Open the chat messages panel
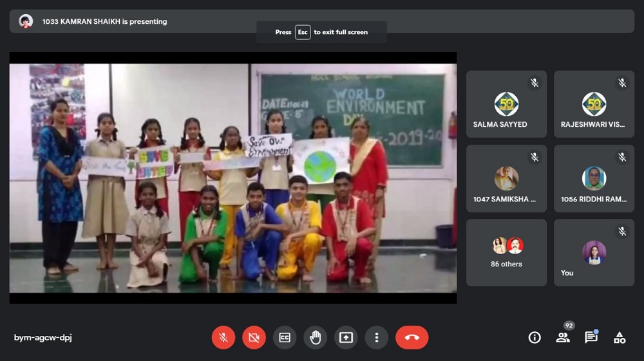The height and width of the screenshot is (361, 644). coord(591,337)
